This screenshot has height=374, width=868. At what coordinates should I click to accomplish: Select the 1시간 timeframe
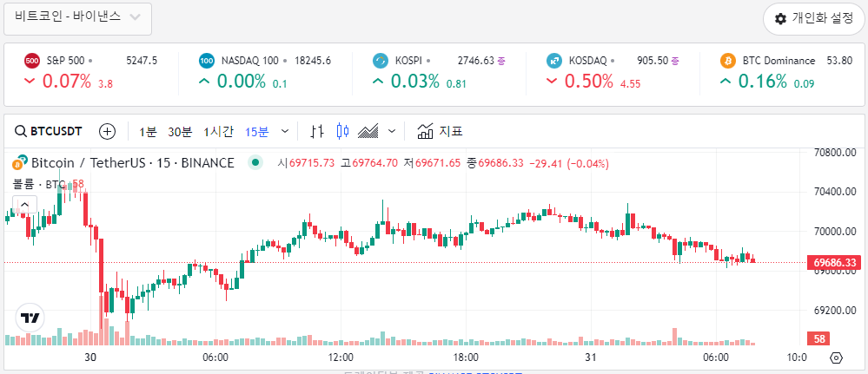point(218,132)
